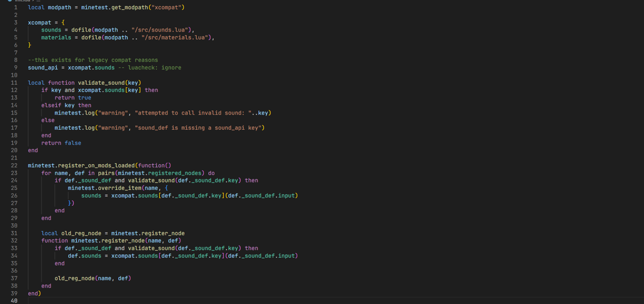
Task: Click "sound_api" on line 9
Action: point(43,68)
